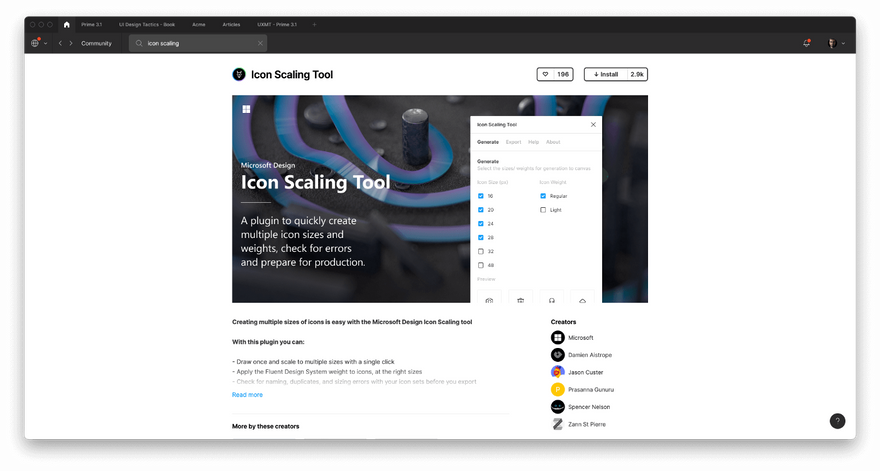
Task: Switch to the Prime 3.1 tab
Action: [x=91, y=25]
